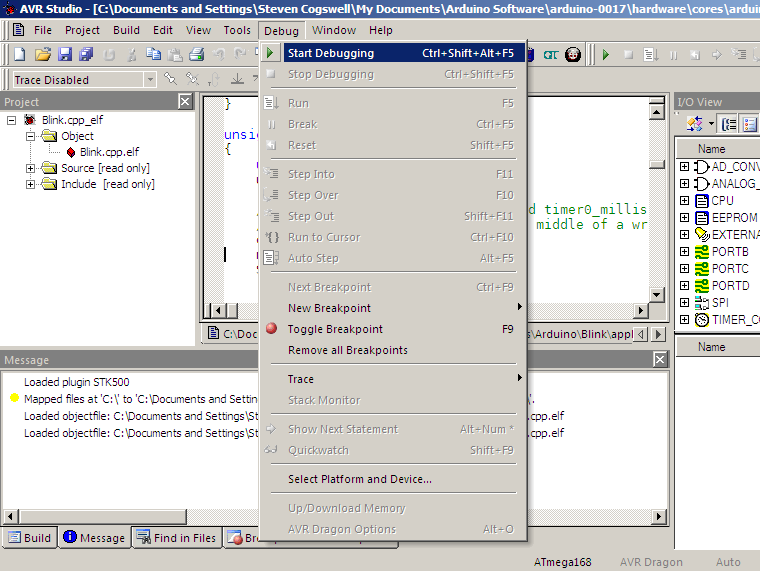Select Blink.cpp.elf file in the project tree

[109, 152]
